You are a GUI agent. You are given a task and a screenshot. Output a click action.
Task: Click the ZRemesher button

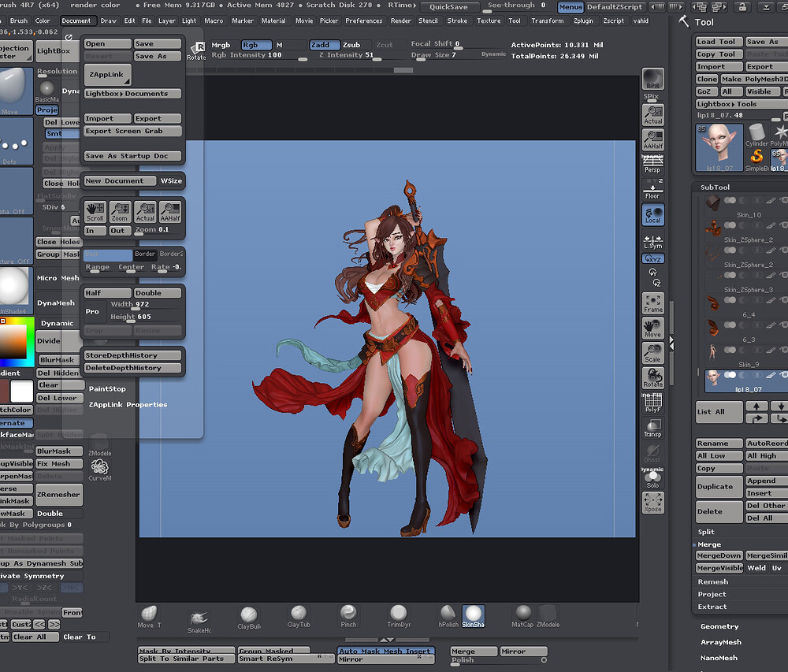click(x=58, y=494)
